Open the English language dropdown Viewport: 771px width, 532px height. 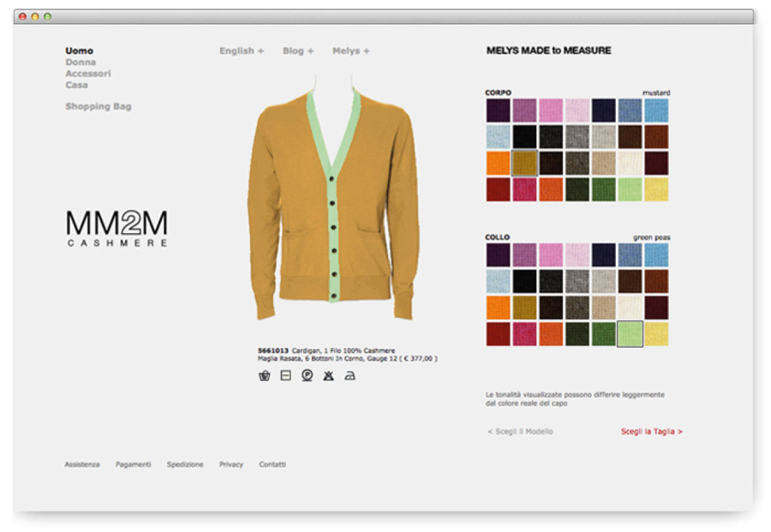click(242, 51)
